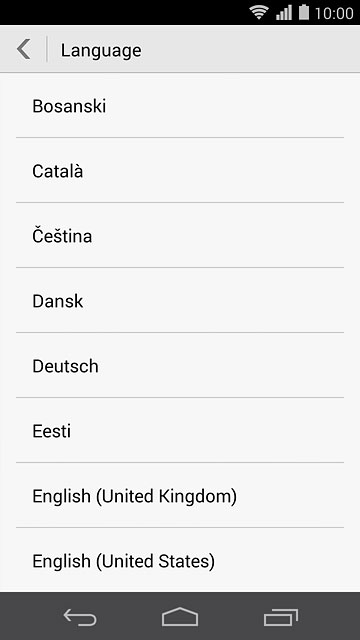360x640 pixels.
Task: Tap the cellular signal strength icon
Action: click(x=284, y=13)
